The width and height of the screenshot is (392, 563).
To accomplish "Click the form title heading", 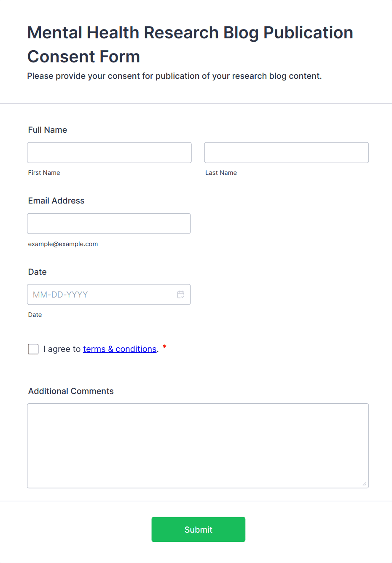I will coord(190,44).
